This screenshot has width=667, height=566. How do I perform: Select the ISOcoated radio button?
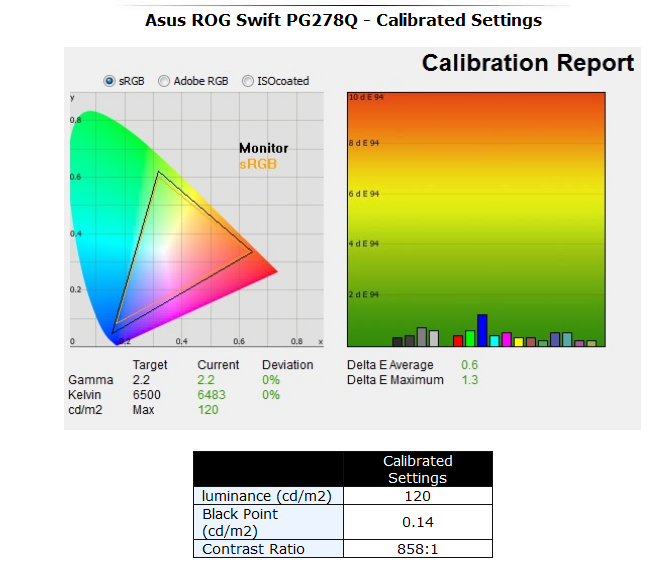(248, 81)
